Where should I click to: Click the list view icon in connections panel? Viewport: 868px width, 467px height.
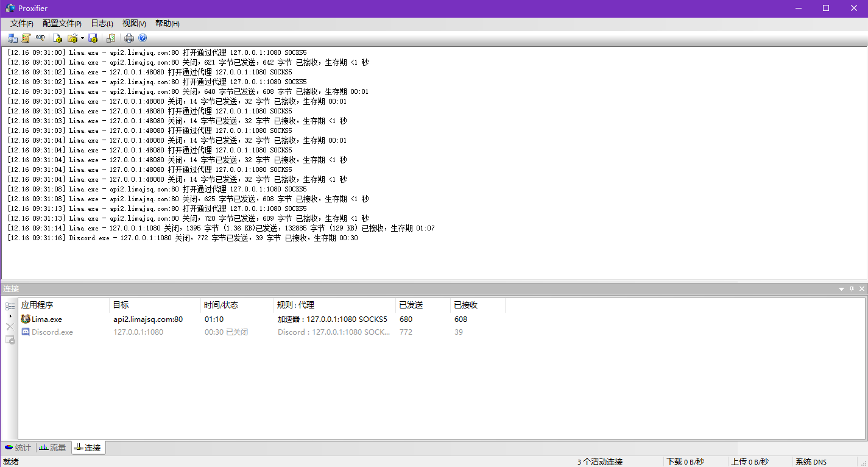[10, 306]
